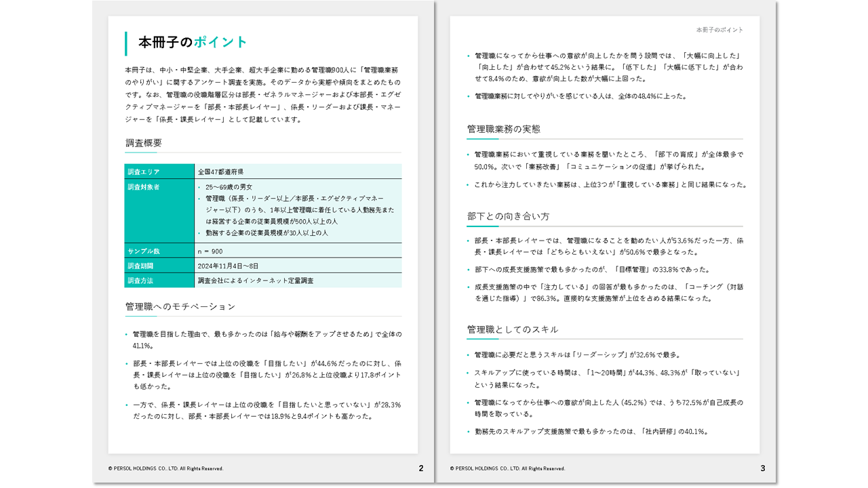Select the 調査エリア table header cell
The width and height of the screenshot is (868, 488).
pos(144,172)
